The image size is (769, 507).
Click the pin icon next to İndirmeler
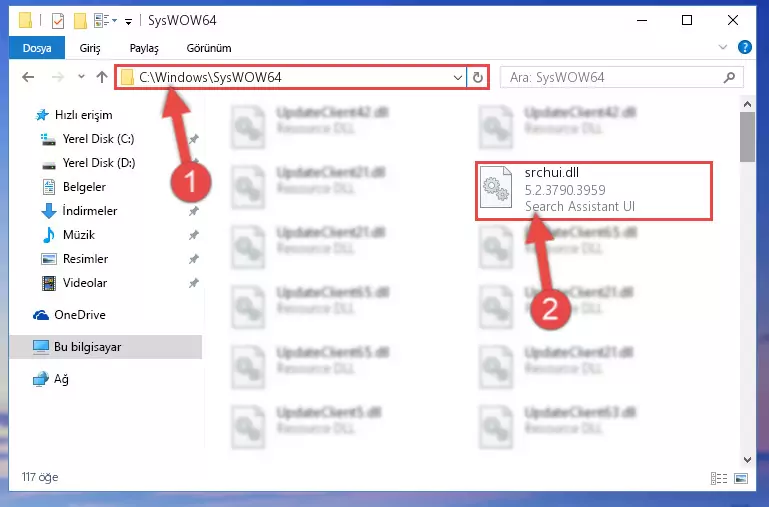coord(194,211)
